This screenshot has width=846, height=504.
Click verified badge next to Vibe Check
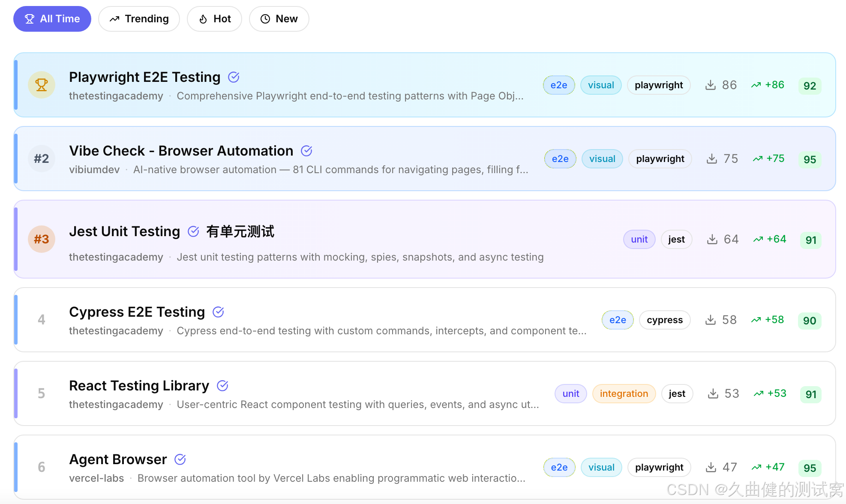click(306, 151)
